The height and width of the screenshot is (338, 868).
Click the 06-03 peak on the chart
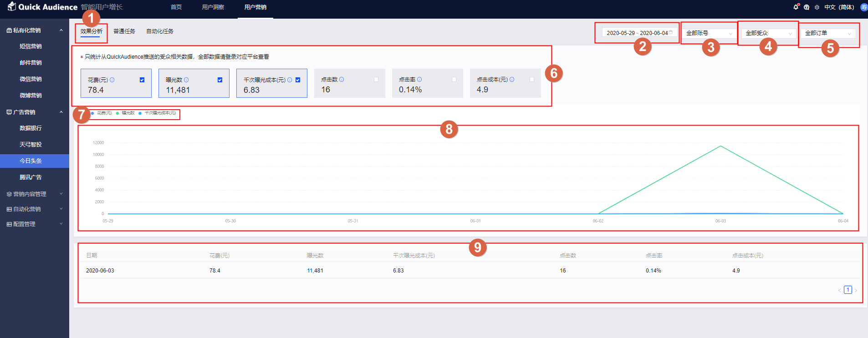720,146
